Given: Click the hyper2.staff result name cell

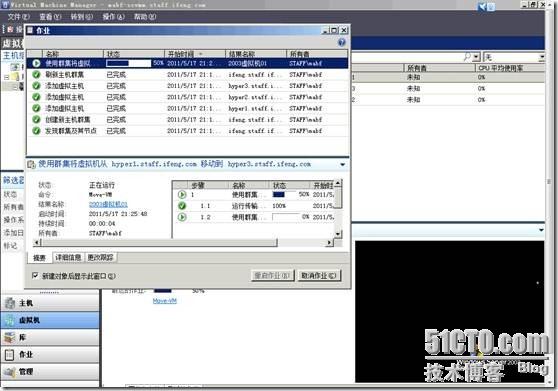Looking at the screenshot, I should click(x=255, y=97).
